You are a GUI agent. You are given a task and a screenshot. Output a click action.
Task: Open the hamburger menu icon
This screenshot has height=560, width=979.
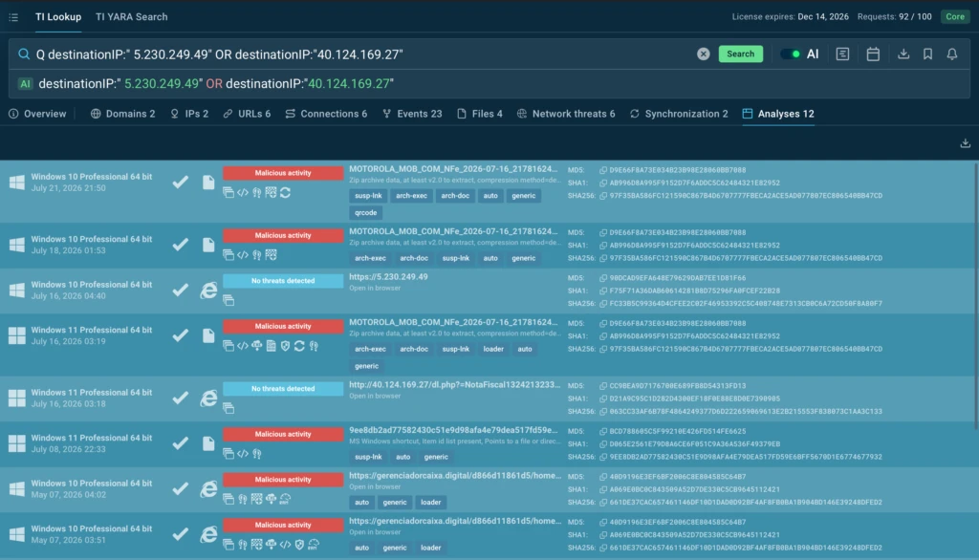point(13,17)
